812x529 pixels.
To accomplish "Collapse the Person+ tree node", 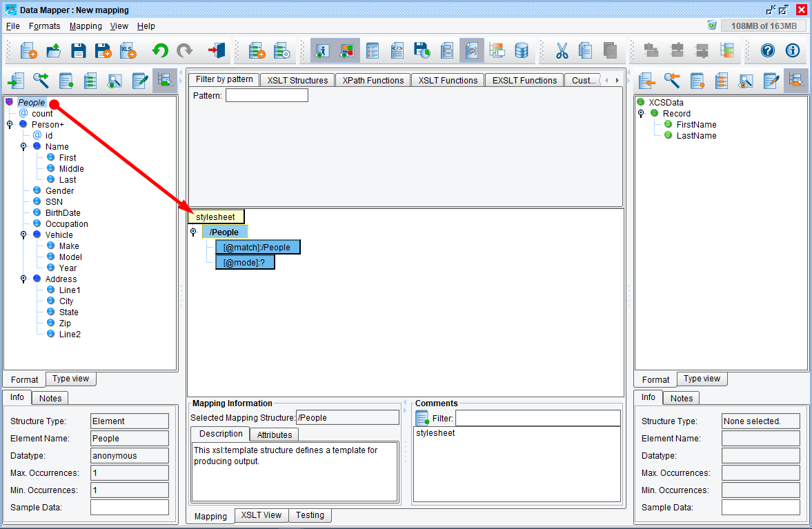I will pos(10,125).
